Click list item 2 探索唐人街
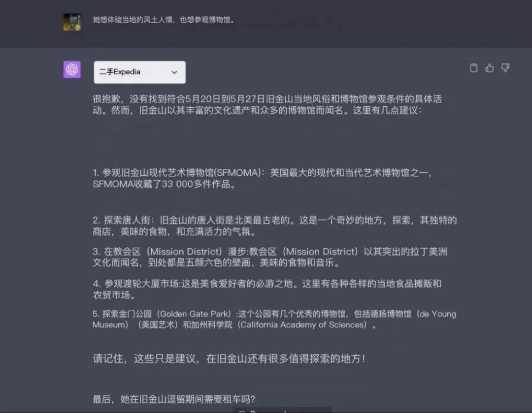 pos(275,226)
